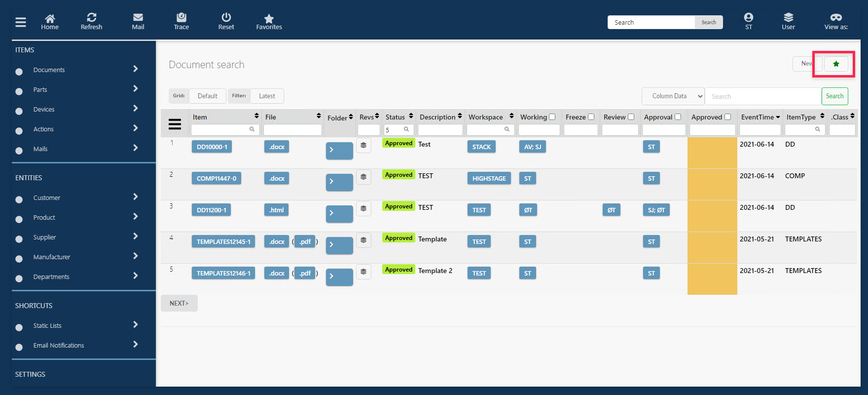Toggle the Approved column checkbox
This screenshot has width=868, height=395.
pos(728,117)
